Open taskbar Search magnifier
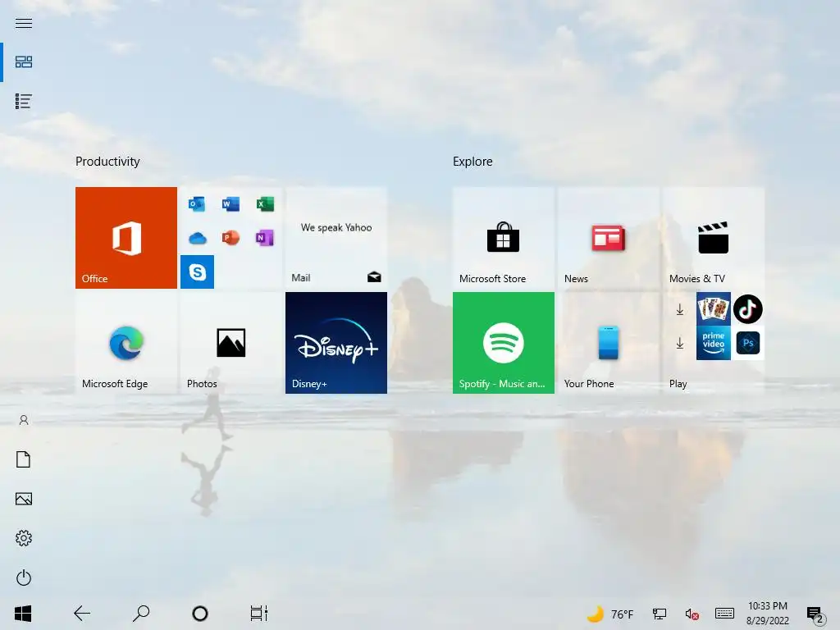The image size is (840, 630). coord(141,614)
